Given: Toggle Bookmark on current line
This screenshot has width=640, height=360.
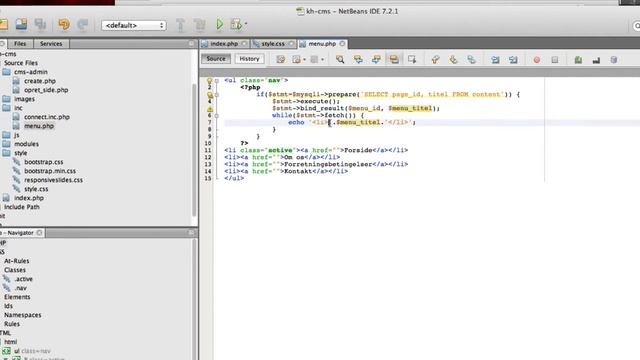Looking at the screenshot, I should point(471,60).
